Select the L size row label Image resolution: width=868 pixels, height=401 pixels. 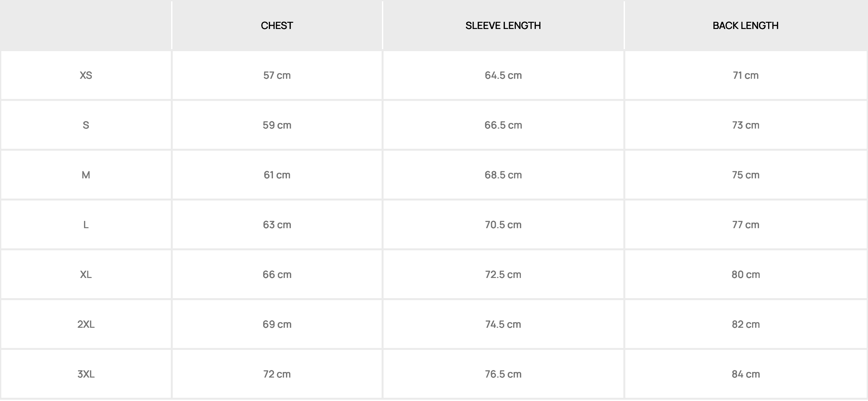[x=86, y=225]
